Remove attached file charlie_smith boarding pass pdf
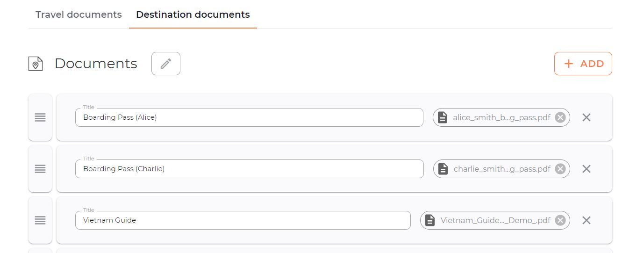 click(x=560, y=169)
